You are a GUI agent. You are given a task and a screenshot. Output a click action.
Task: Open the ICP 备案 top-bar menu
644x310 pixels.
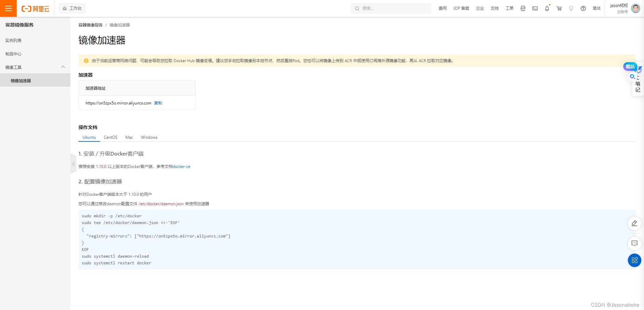[x=461, y=8]
